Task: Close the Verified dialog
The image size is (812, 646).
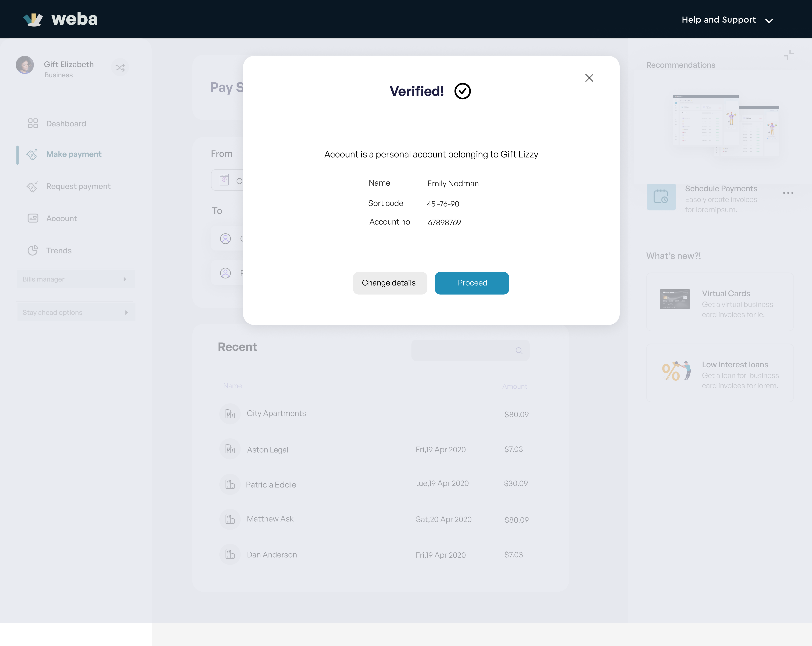Action: (x=589, y=78)
